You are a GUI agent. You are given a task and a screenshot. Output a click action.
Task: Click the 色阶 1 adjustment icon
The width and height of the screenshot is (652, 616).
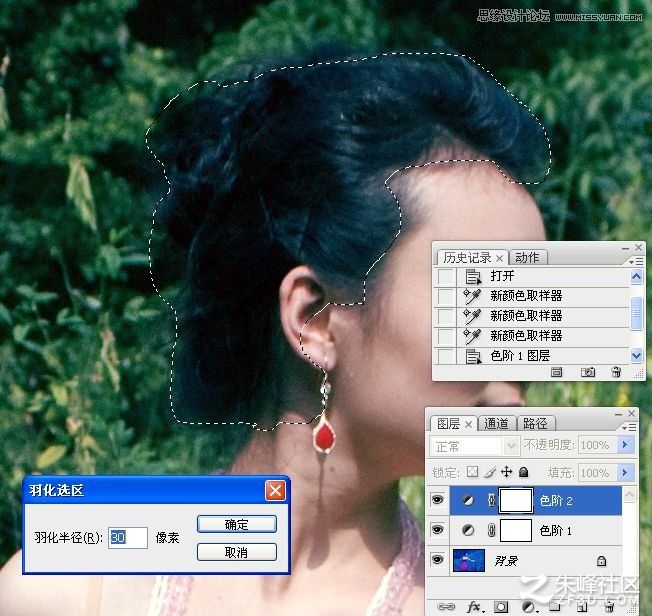tap(468, 530)
